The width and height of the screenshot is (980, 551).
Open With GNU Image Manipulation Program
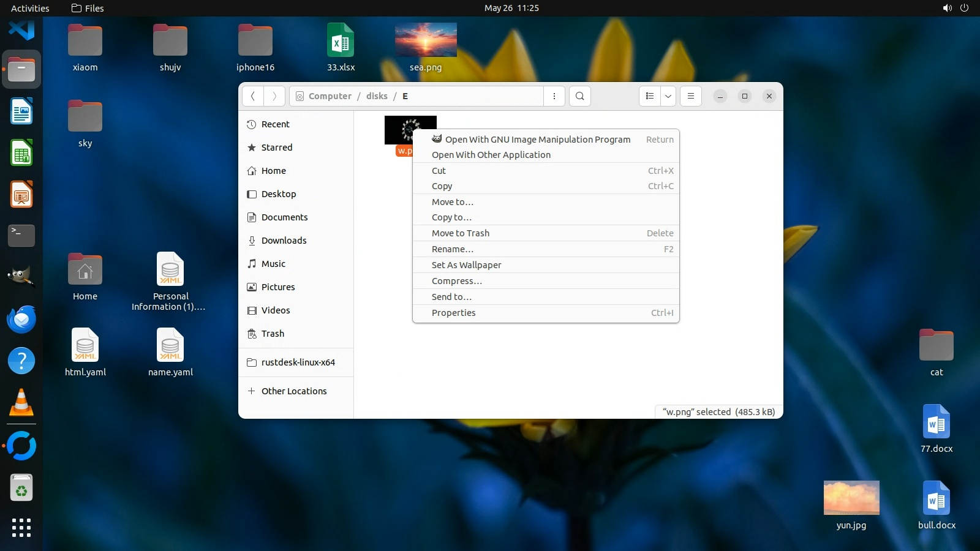coord(537,140)
